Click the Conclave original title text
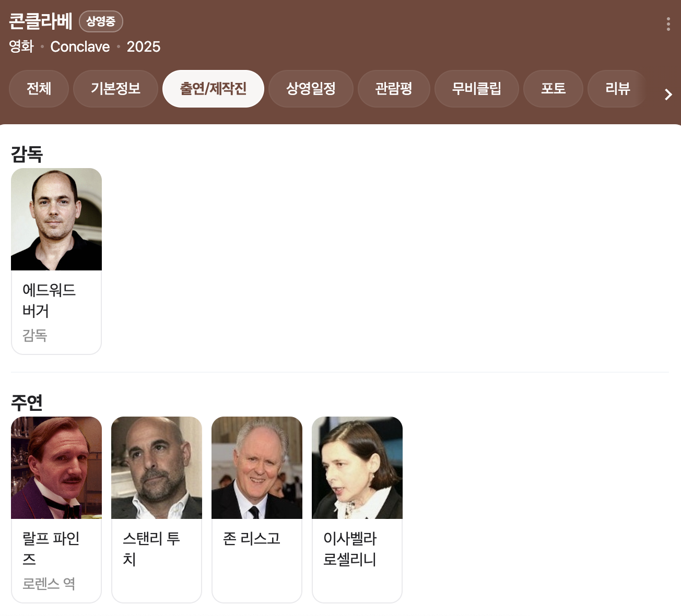 tap(80, 47)
